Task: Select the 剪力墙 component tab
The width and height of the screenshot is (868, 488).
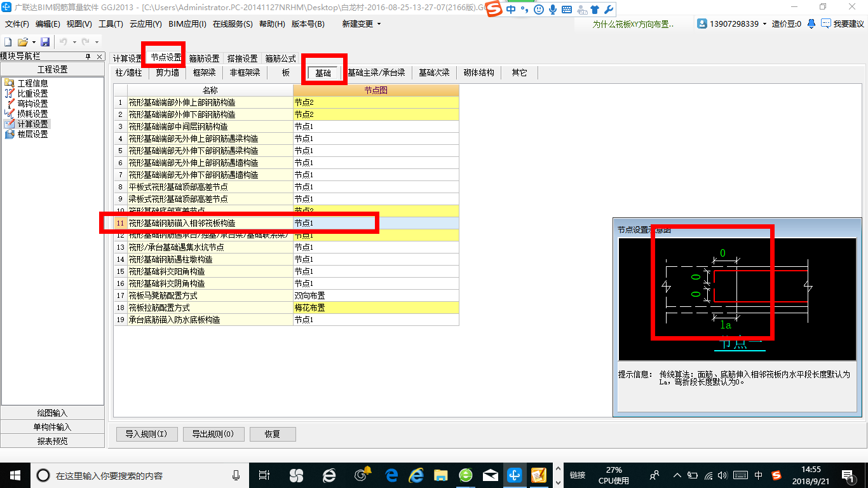Action: click(167, 72)
